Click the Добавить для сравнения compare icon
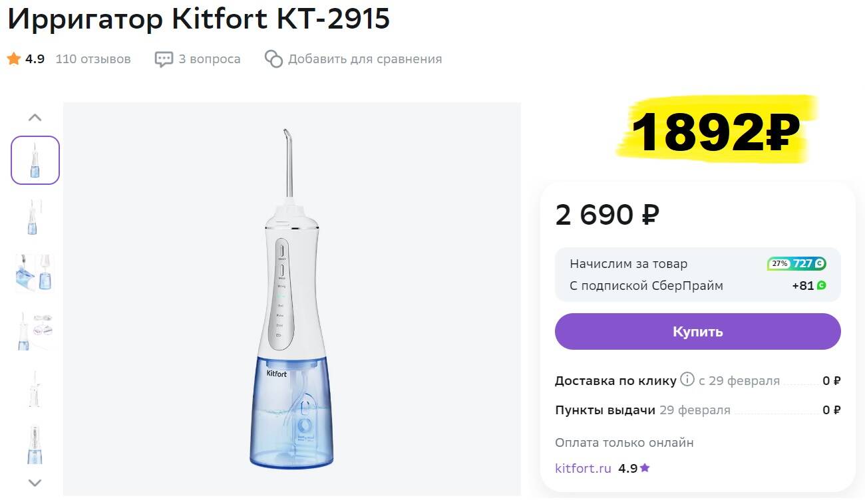Screen dimensions: 865x504 273,59
